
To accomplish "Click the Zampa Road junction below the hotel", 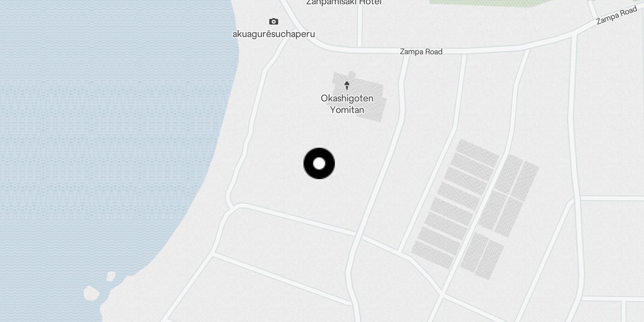I will click(x=359, y=47).
